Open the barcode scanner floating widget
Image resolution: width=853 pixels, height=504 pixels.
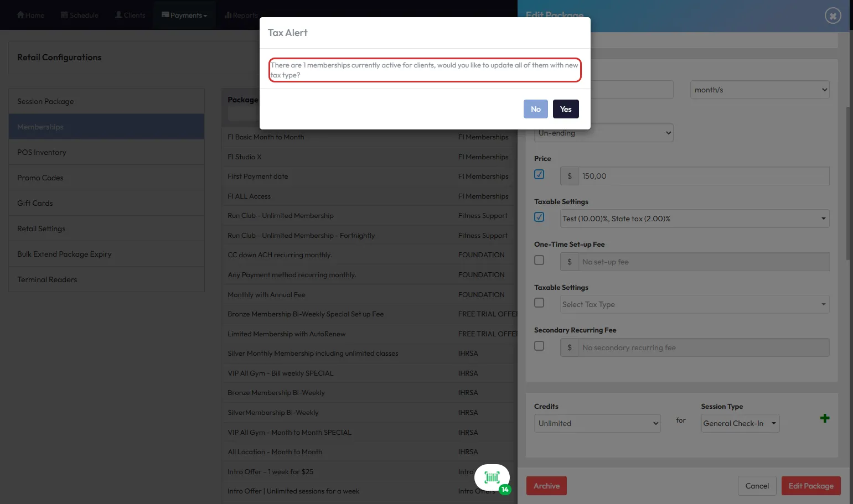pyautogui.click(x=492, y=477)
